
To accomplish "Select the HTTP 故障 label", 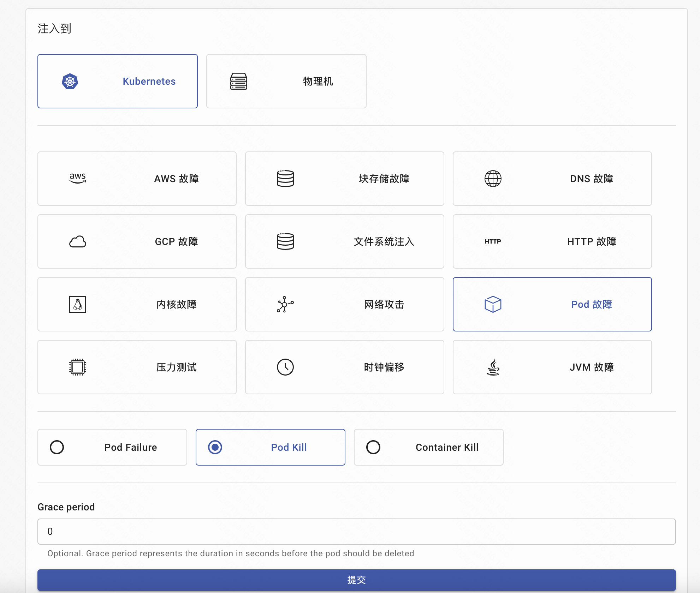I will pyautogui.click(x=592, y=241).
